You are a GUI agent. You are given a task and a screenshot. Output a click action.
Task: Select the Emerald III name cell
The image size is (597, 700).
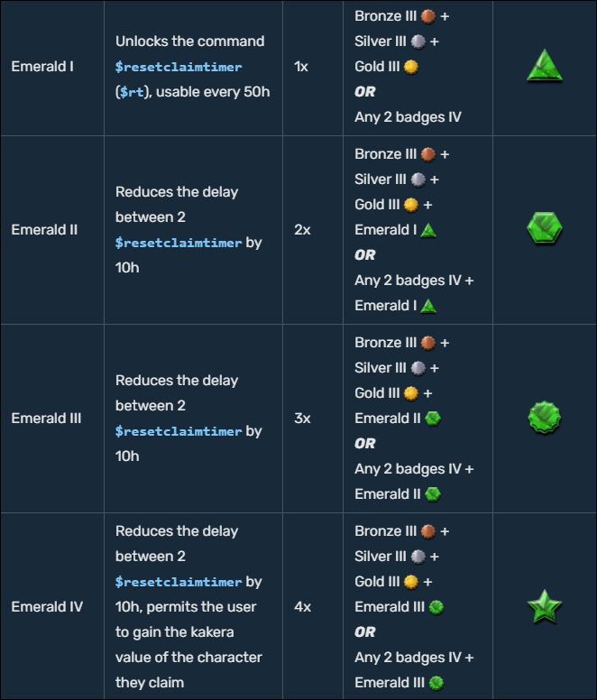[x=46, y=418]
